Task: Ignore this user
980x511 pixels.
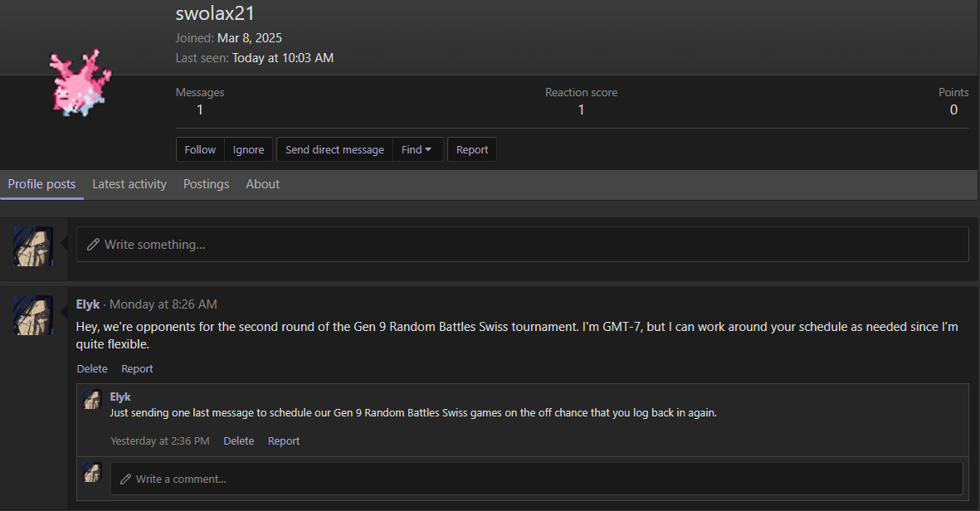Action: (x=248, y=150)
